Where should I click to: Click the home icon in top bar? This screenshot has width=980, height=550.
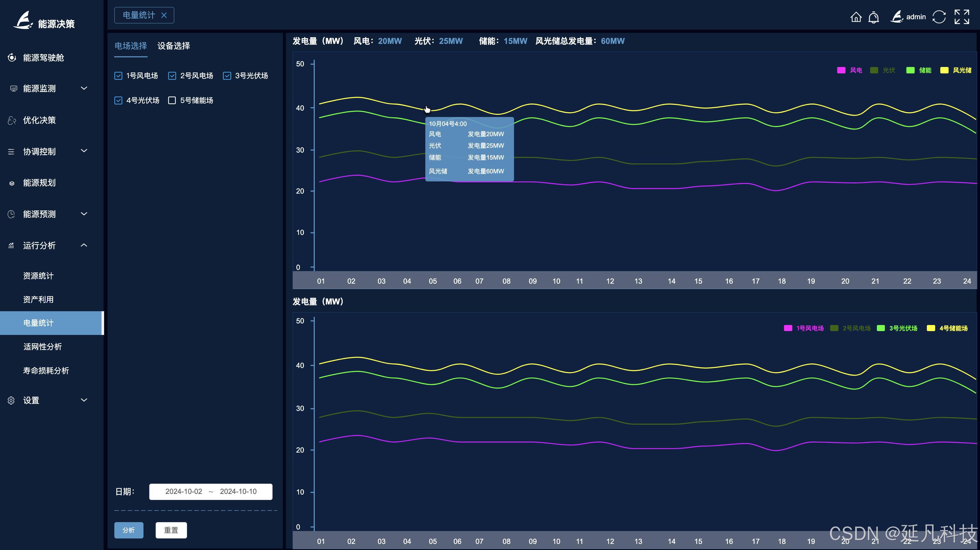[x=856, y=17]
